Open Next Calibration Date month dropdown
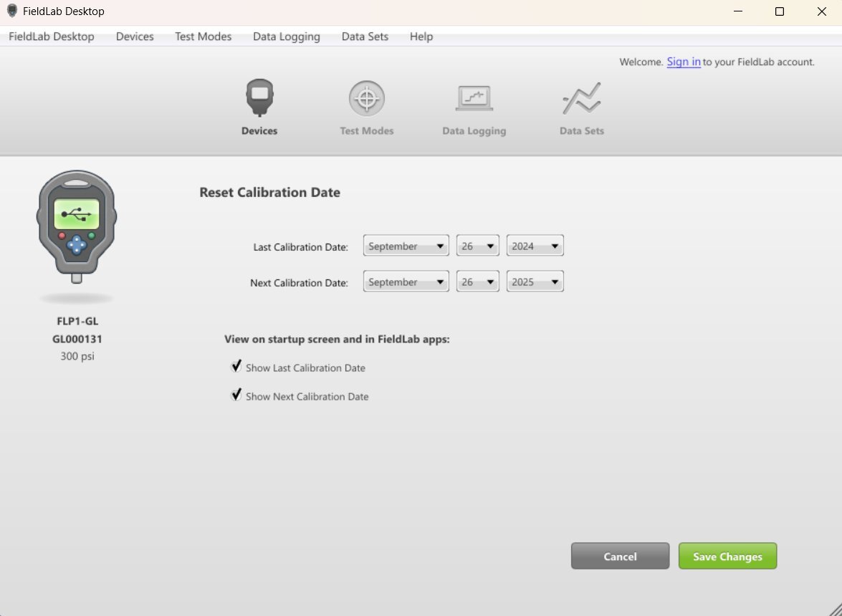This screenshot has width=842, height=616. 406,281
